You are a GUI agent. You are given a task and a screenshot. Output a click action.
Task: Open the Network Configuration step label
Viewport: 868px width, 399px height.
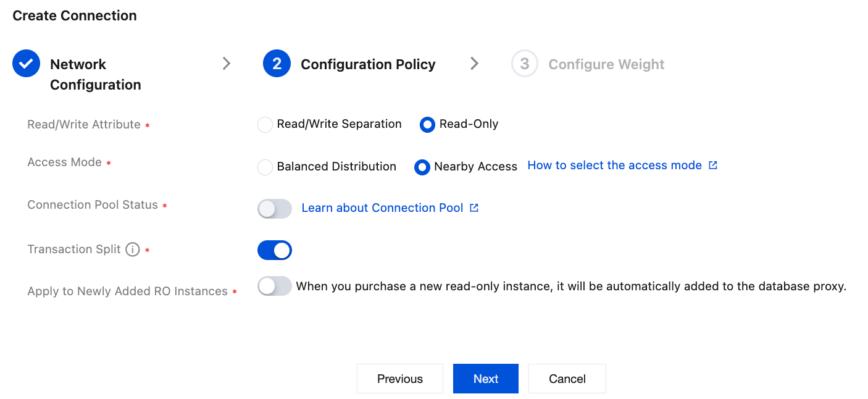95,74
